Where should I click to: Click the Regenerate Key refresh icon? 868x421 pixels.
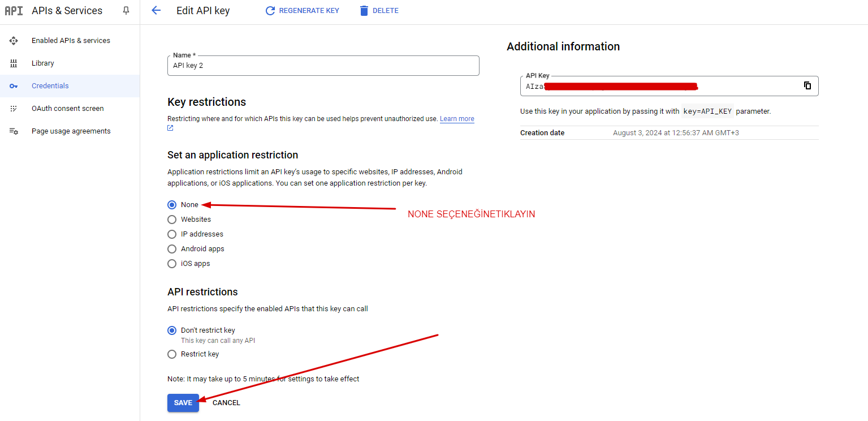[x=270, y=11]
